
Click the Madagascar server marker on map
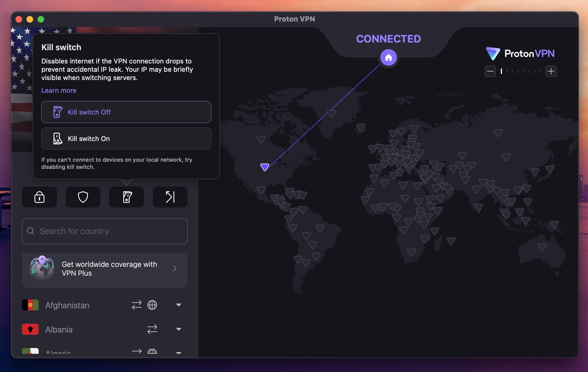(x=451, y=241)
